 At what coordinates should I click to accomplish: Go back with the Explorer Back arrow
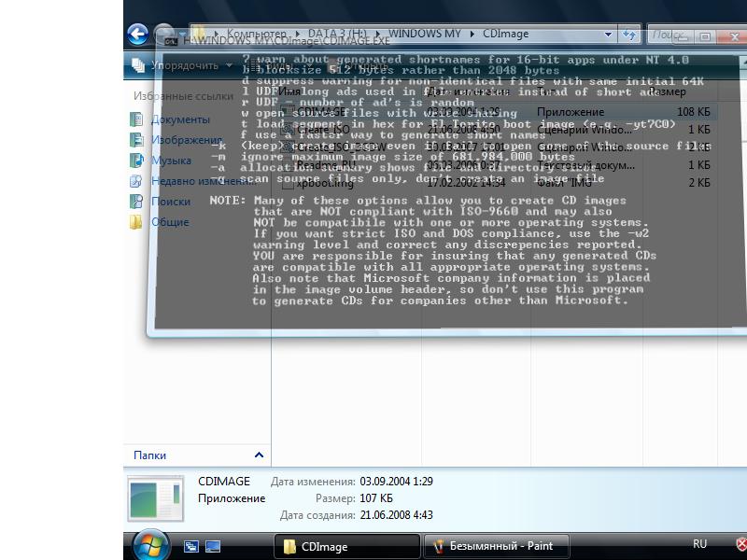(x=137, y=34)
